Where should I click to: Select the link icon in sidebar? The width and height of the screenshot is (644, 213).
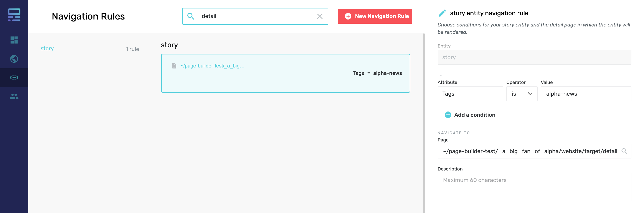(x=14, y=77)
